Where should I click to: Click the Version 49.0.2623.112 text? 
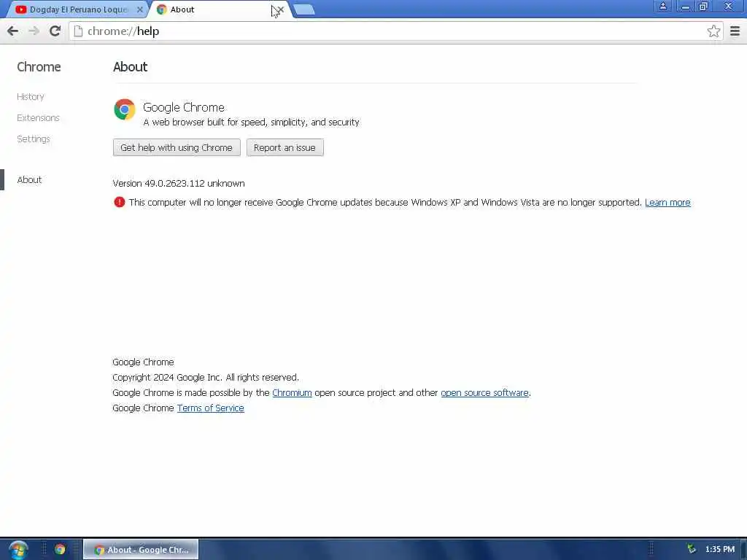[x=179, y=183]
